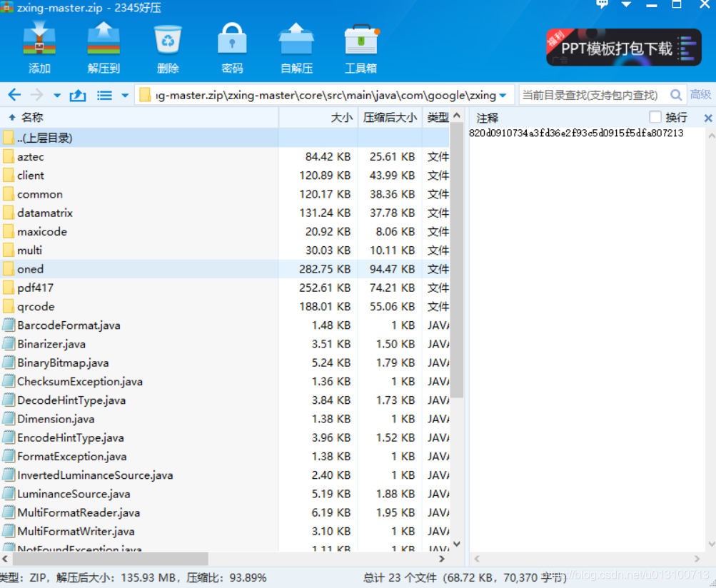The height and width of the screenshot is (588, 716).
Task: Select the aztec folder
Action: pyautogui.click(x=225, y=156)
